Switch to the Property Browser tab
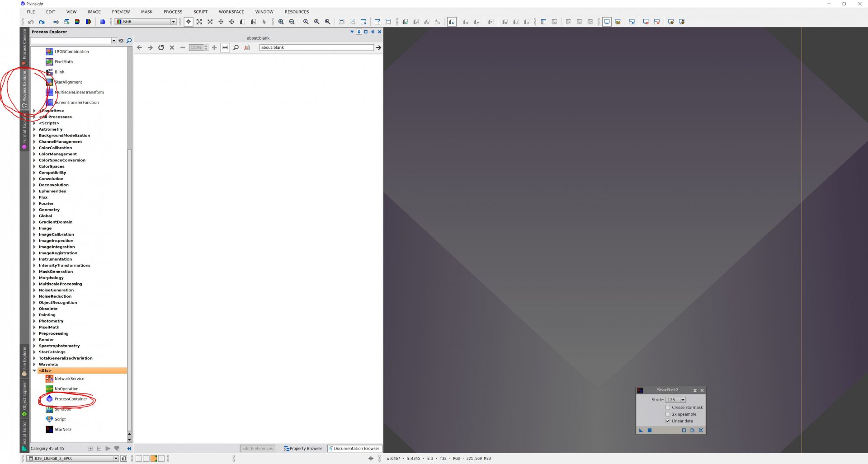Image resolution: width=868 pixels, height=464 pixels. coord(303,449)
